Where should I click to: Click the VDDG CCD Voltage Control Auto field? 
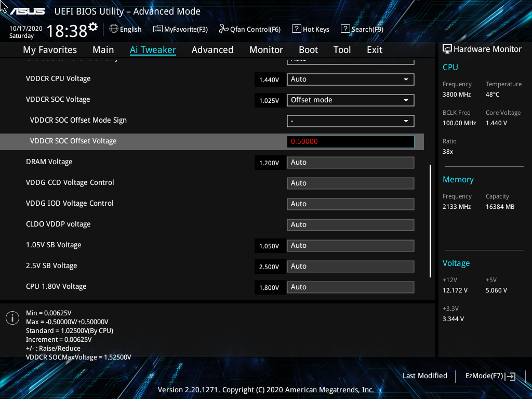(x=351, y=183)
